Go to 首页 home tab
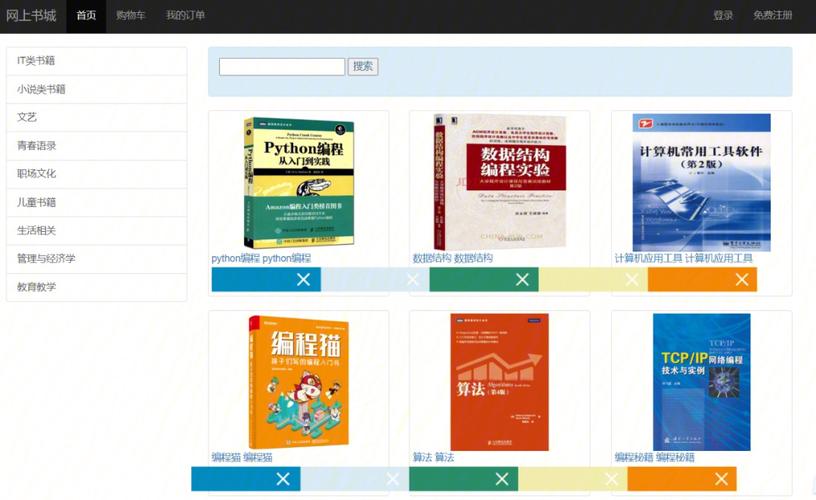Image resolution: width=816 pixels, height=500 pixels. click(86, 16)
